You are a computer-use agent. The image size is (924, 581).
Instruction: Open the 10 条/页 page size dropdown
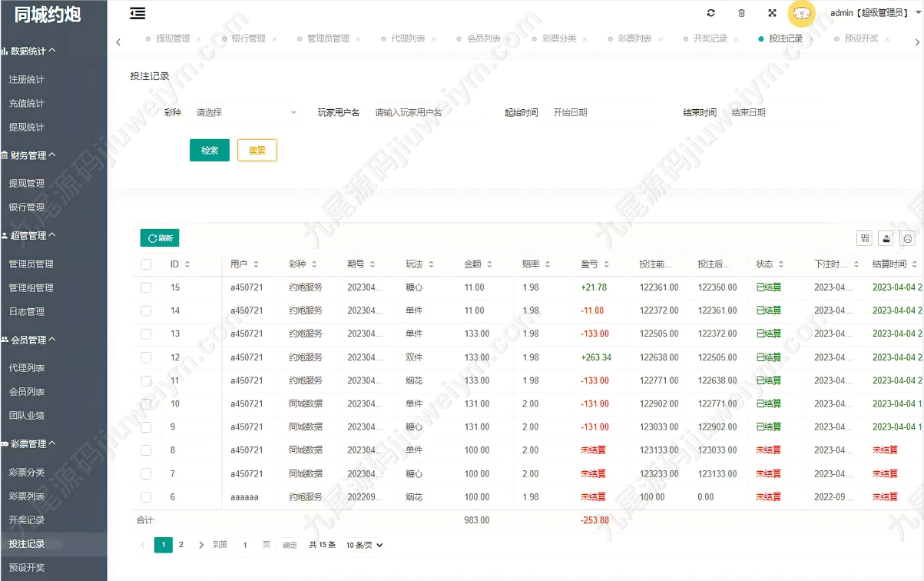[364, 545]
